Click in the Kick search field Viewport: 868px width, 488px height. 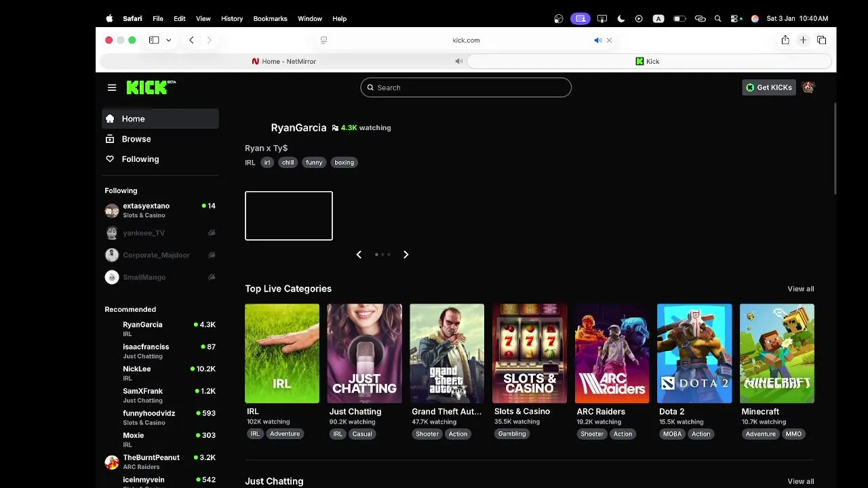click(x=466, y=87)
